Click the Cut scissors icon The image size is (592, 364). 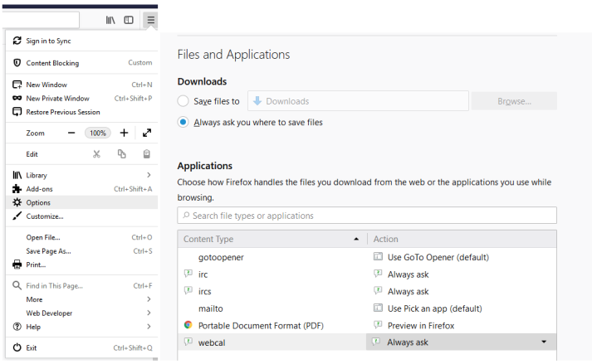[x=96, y=153]
